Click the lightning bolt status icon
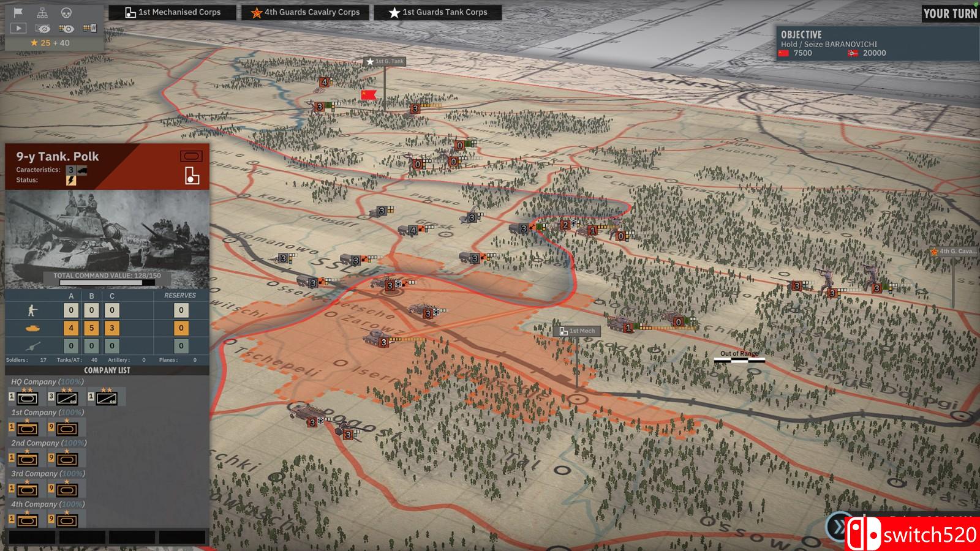Screen dimensions: 980x551 71,181
